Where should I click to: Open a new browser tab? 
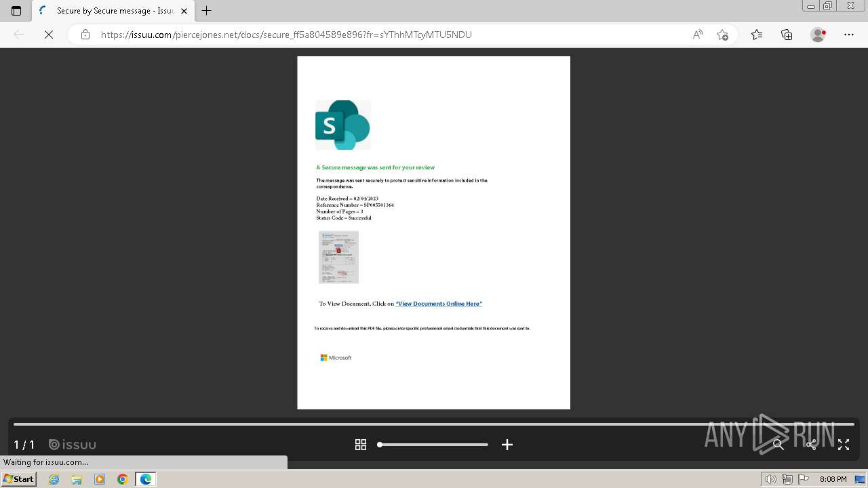(x=207, y=11)
